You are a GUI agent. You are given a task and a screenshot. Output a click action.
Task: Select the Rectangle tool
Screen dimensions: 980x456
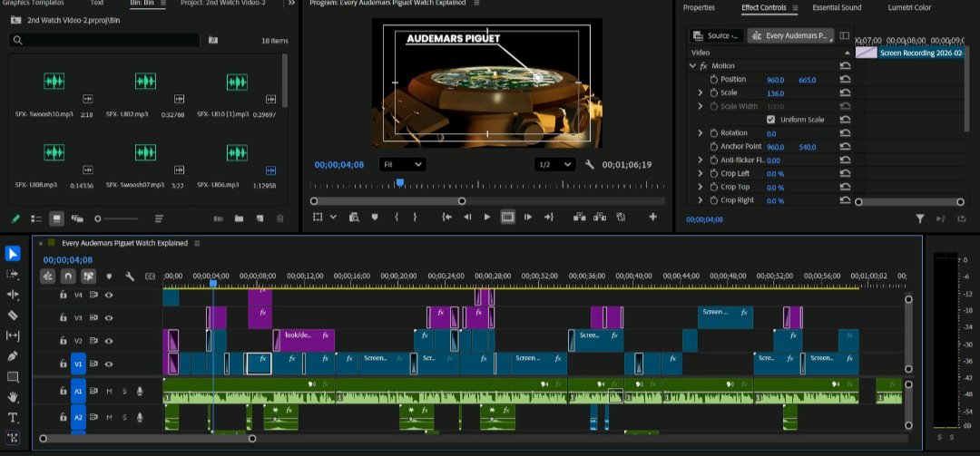pyautogui.click(x=13, y=376)
